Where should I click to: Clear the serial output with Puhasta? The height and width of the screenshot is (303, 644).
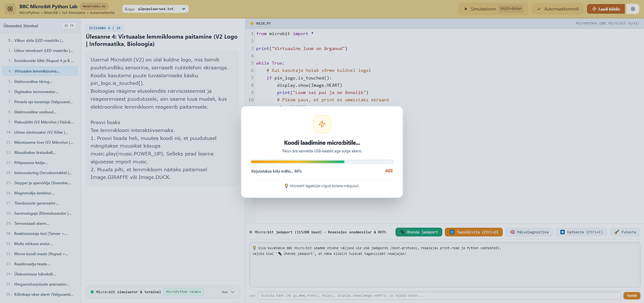pyautogui.click(x=625, y=232)
